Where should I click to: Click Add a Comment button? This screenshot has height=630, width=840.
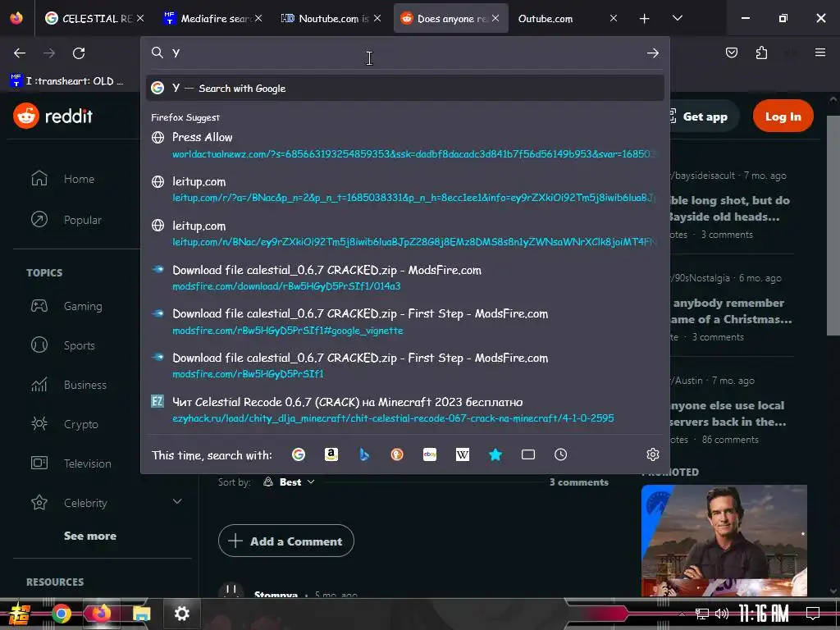pos(286,541)
